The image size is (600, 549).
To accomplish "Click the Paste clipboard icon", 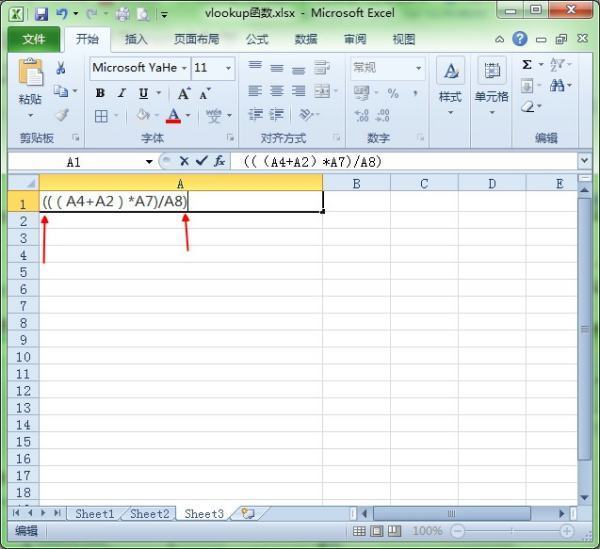I will (x=30, y=72).
